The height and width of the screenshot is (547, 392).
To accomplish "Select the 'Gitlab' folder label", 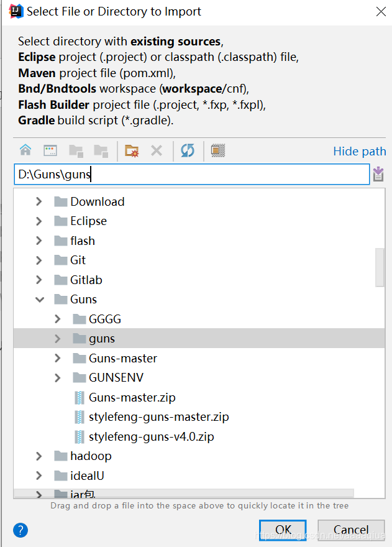I will click(86, 280).
